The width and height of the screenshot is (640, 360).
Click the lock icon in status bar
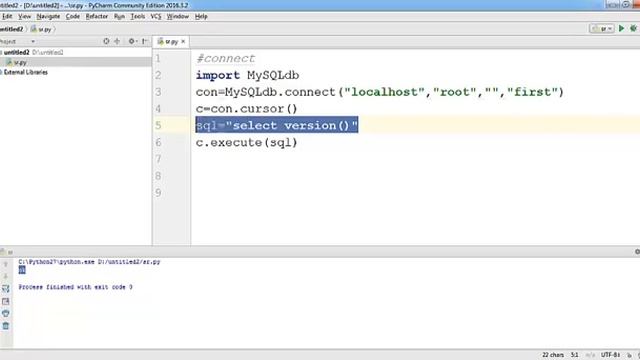(630, 355)
